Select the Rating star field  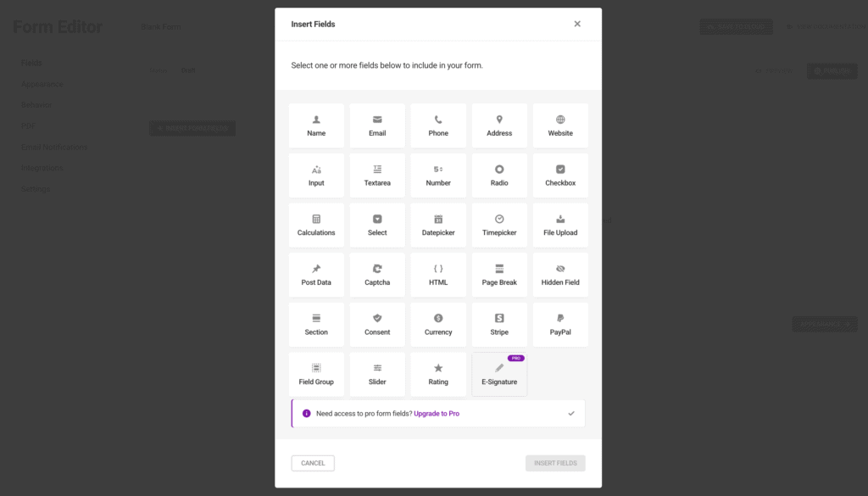pyautogui.click(x=438, y=375)
